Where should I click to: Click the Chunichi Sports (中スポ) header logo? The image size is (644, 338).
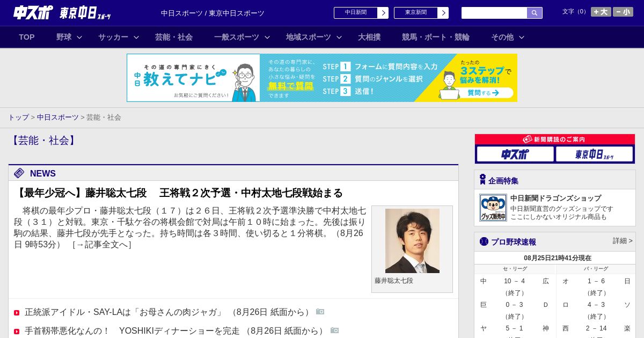[x=33, y=12]
